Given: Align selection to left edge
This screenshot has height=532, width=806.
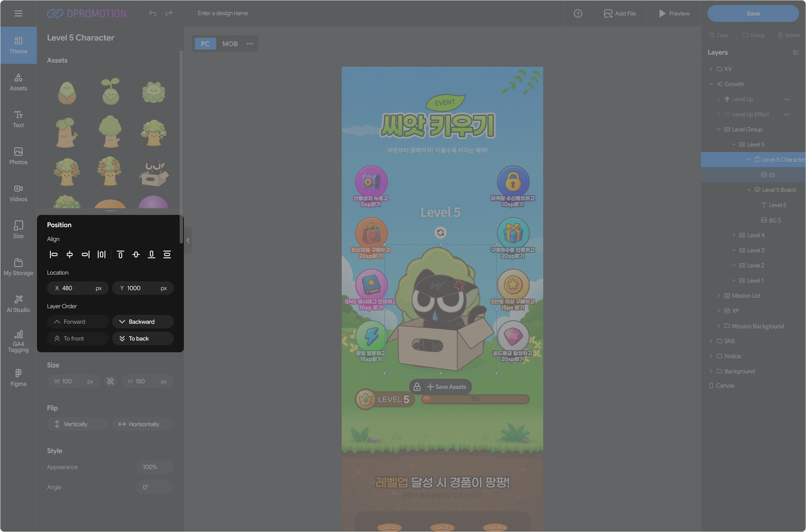Looking at the screenshot, I should click(x=54, y=254).
